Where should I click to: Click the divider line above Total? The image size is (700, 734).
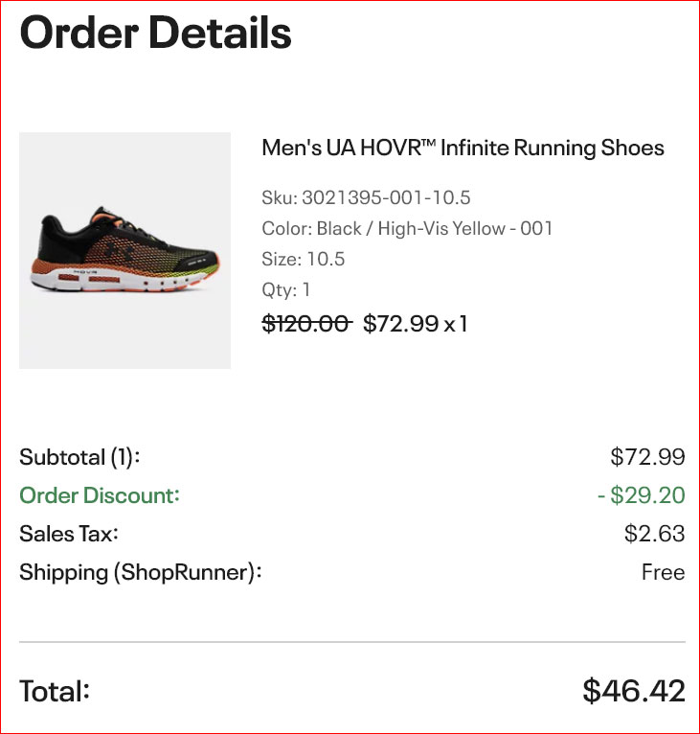click(352, 642)
